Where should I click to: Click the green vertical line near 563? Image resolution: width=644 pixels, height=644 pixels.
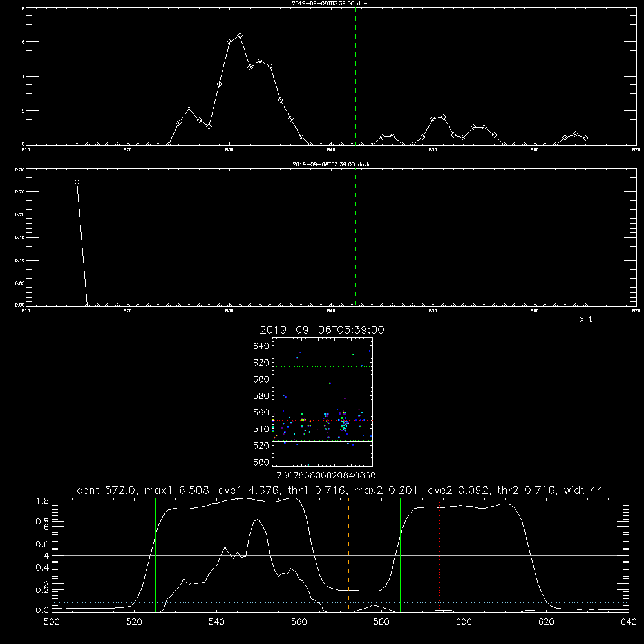click(x=310, y=554)
